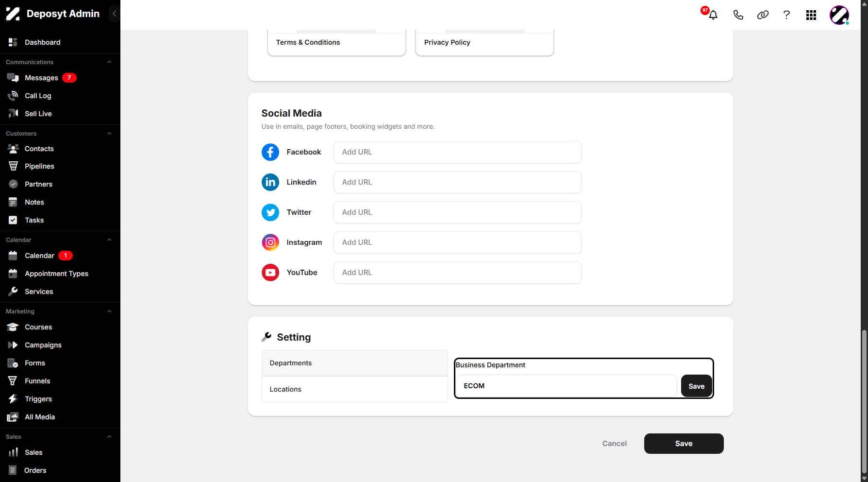Click the Twitter logo icon
Screen dimensions: 868x482
270,212
